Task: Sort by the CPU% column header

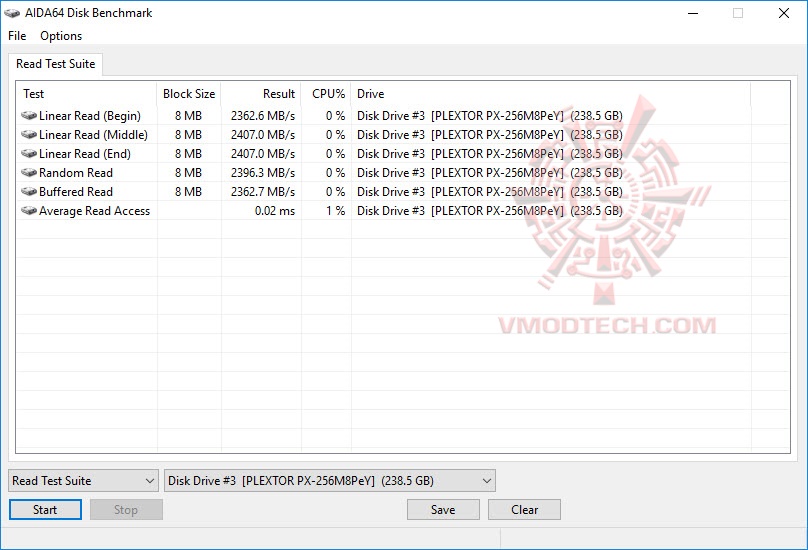Action: pos(326,94)
